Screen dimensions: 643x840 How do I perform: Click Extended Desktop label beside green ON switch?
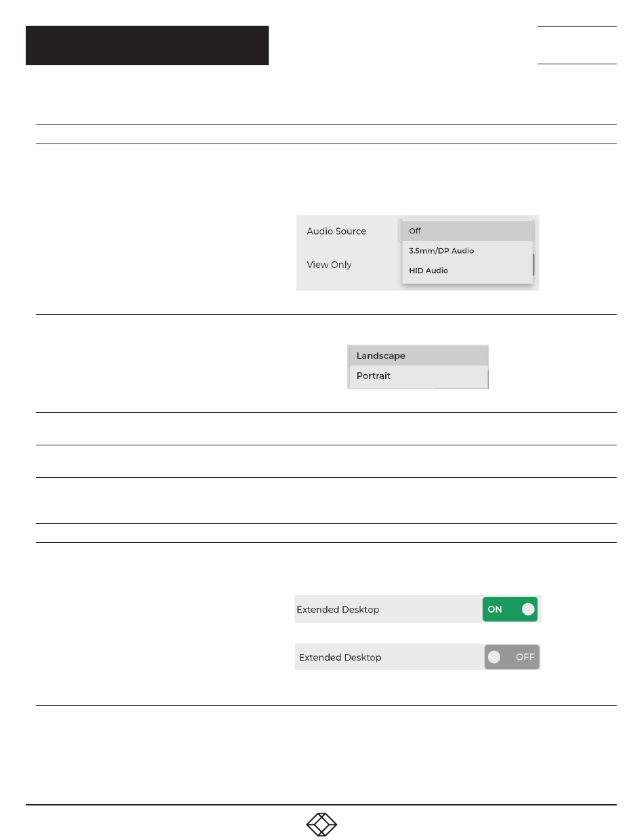(338, 610)
